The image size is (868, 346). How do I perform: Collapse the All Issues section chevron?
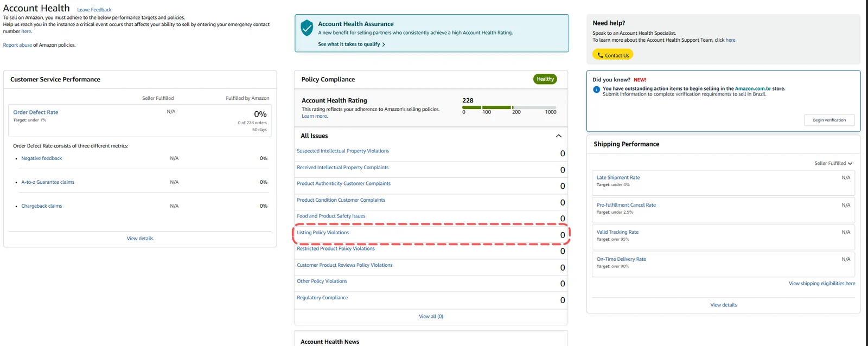(x=558, y=136)
